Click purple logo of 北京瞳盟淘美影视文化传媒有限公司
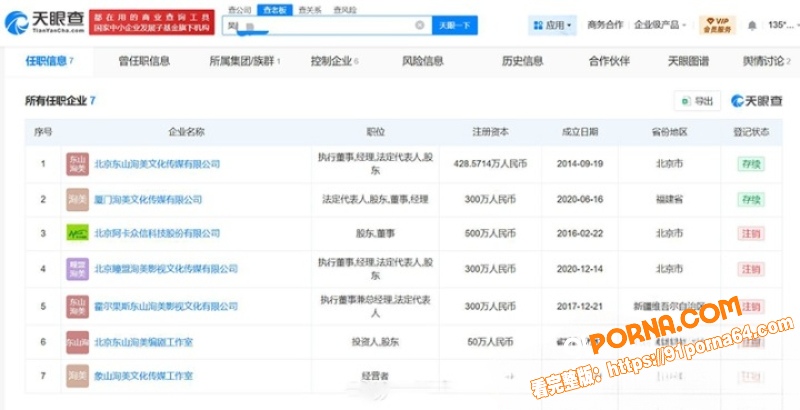 (x=78, y=269)
